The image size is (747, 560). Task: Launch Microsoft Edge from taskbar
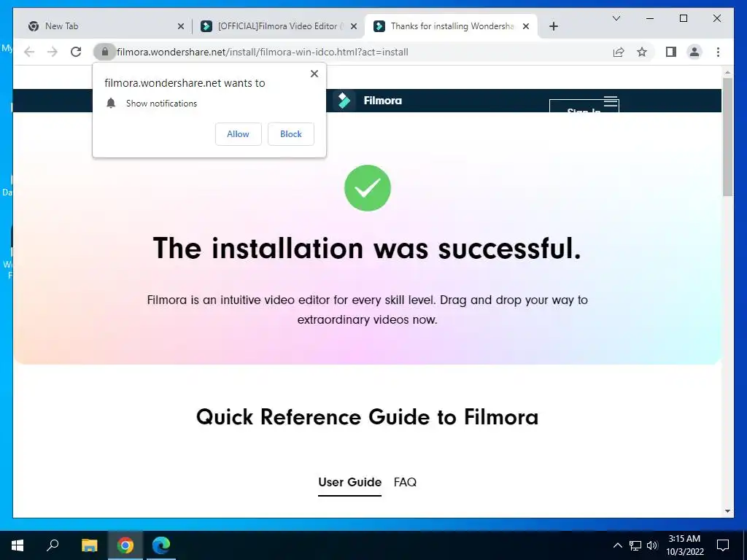[161, 545]
